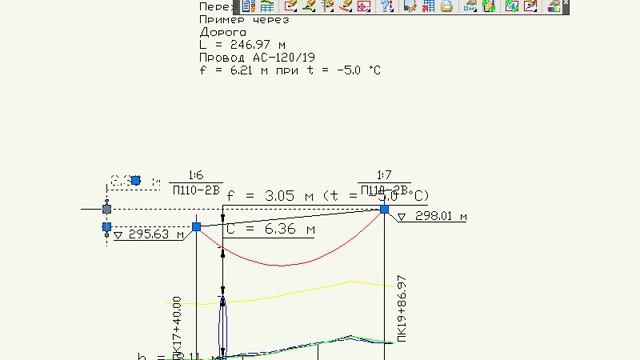Click the document list icon in toolbar

248,6
